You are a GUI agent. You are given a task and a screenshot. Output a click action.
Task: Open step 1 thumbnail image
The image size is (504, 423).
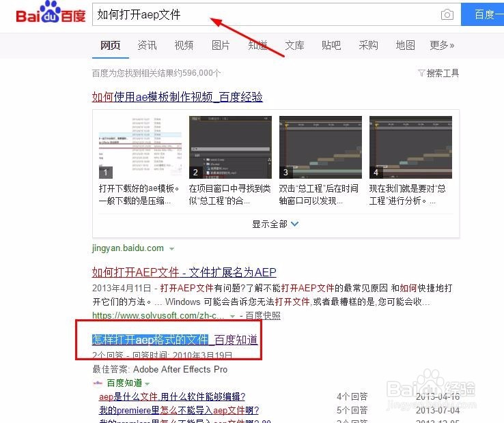click(140, 147)
